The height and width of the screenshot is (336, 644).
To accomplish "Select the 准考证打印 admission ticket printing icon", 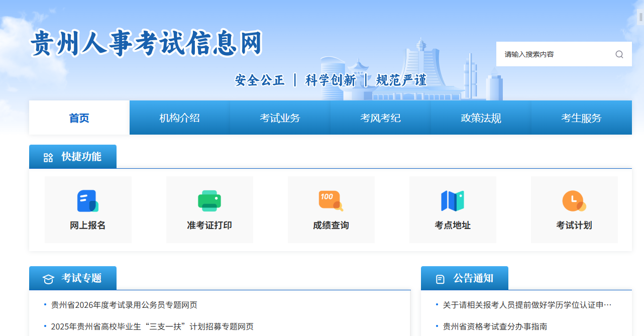I will (209, 200).
